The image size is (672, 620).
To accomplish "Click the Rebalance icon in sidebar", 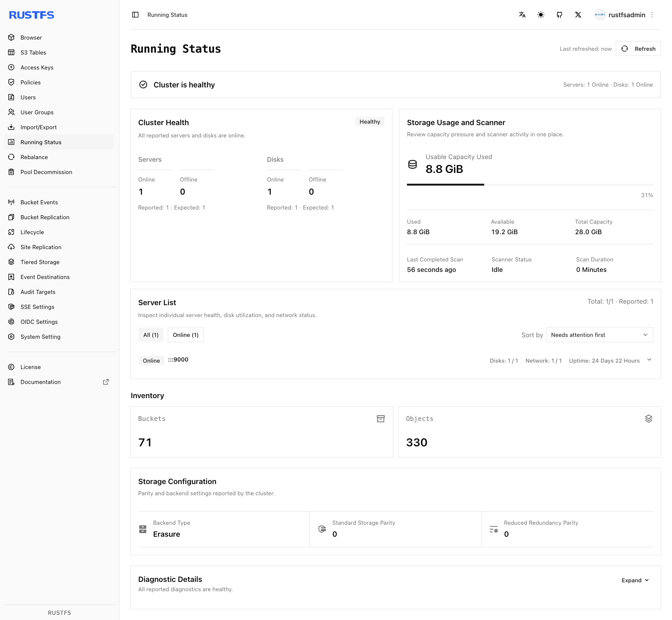I will (x=11, y=157).
